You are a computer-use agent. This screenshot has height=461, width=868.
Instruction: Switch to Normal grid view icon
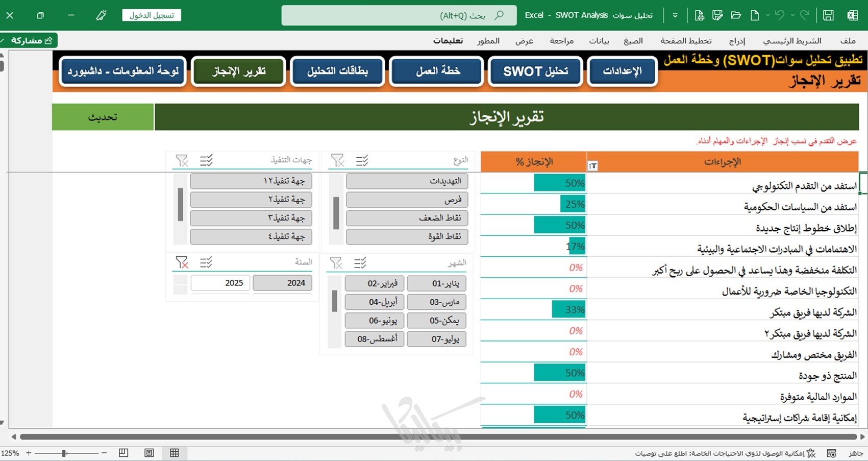pyautogui.click(x=175, y=453)
